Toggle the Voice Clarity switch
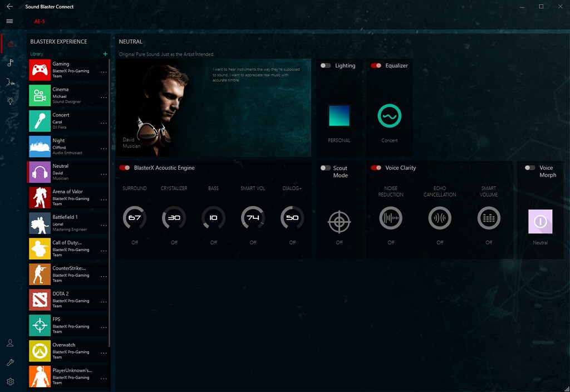 point(376,168)
